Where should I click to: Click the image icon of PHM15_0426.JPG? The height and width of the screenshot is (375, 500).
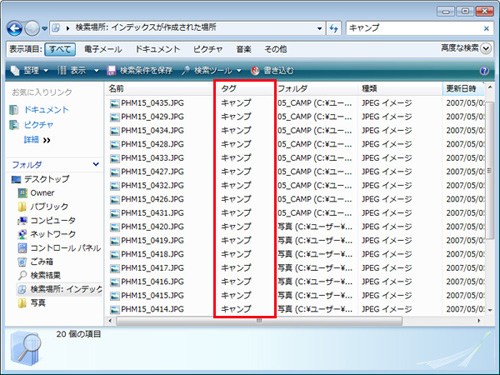(x=115, y=200)
